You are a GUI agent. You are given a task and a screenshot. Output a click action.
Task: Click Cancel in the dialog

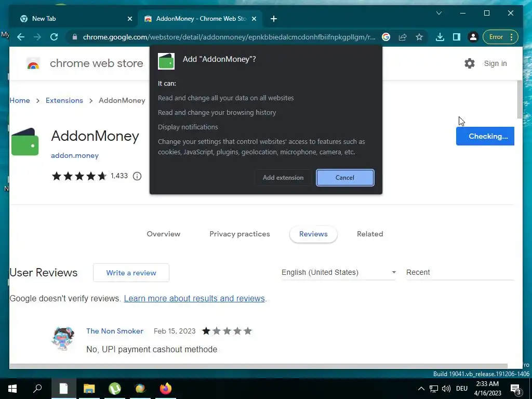pos(345,178)
